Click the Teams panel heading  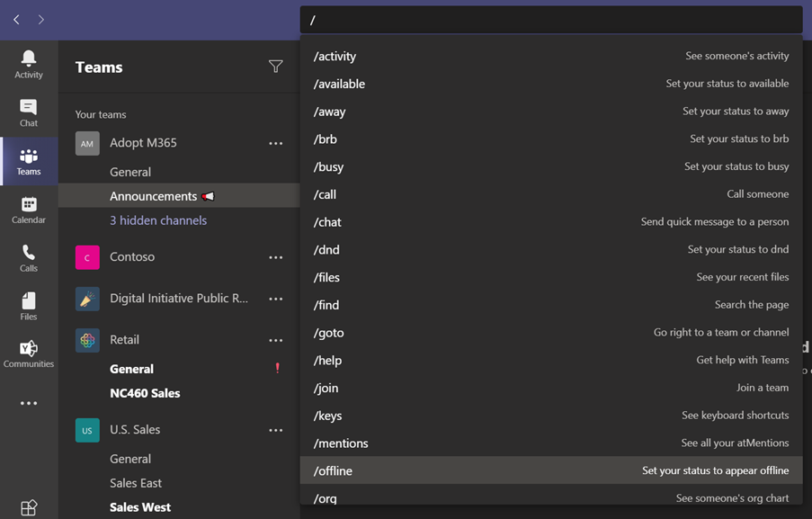(x=99, y=67)
